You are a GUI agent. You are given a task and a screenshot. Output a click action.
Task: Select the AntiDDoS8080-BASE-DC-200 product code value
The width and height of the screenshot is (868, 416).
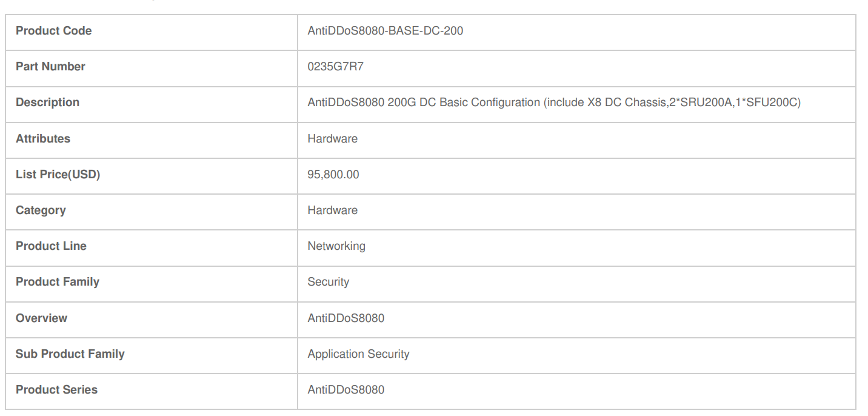point(386,31)
